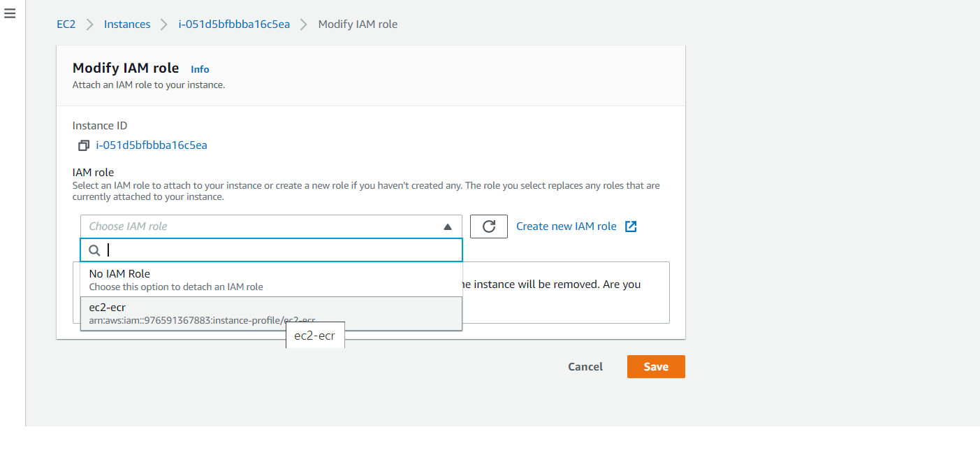Open the Create new IAM role link
Screen dimensions: 980x453
pyautogui.click(x=566, y=226)
